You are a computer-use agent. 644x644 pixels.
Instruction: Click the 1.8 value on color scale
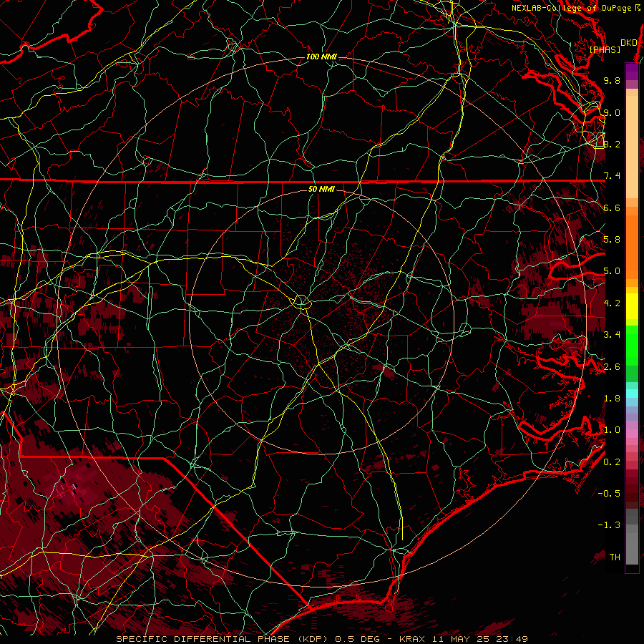pos(612,399)
